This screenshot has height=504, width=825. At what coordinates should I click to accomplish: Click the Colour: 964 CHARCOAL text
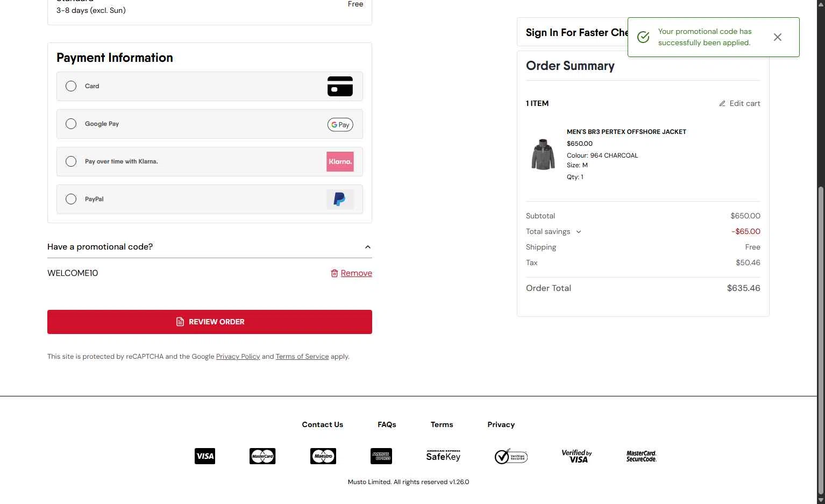click(x=602, y=155)
